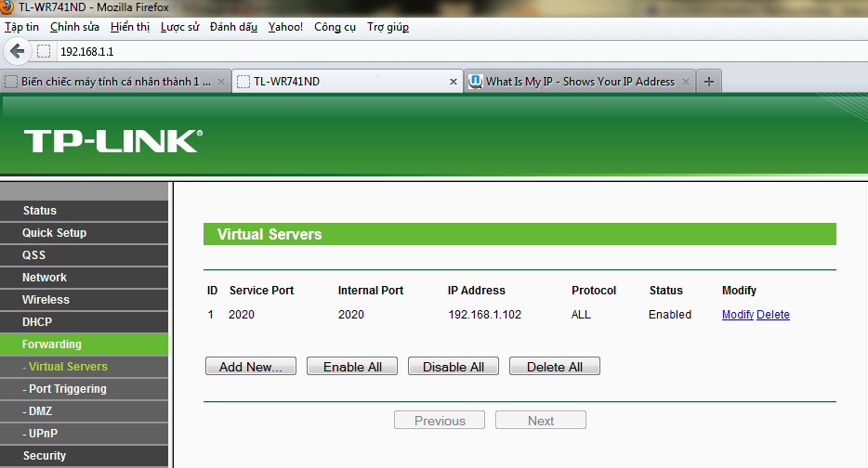The height and width of the screenshot is (468, 868).
Task: Open the Trợ giúp menu
Action: click(388, 27)
